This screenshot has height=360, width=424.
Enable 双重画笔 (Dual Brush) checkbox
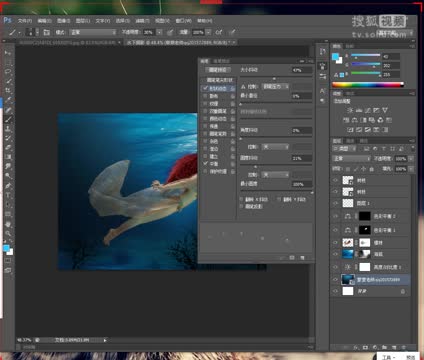[205, 111]
